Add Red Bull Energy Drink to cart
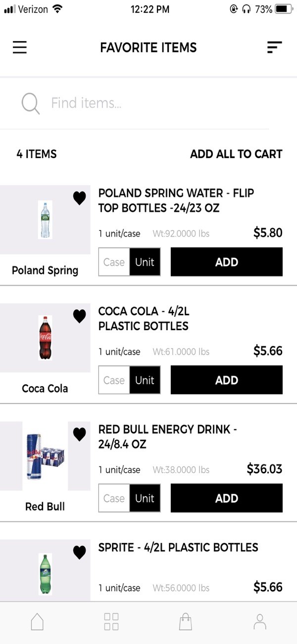297x644 pixels. [x=227, y=498]
